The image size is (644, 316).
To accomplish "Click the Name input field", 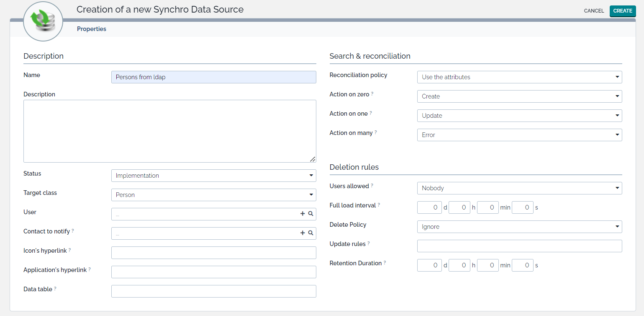I will [x=213, y=77].
